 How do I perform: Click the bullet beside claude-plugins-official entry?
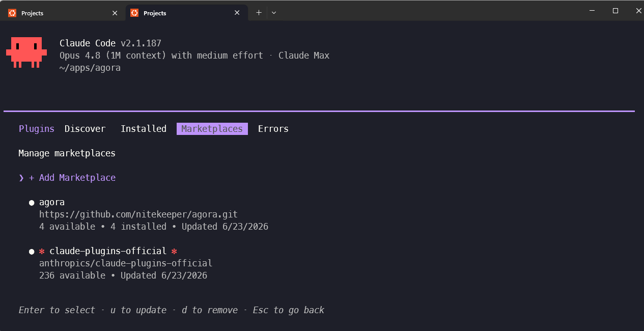32,252
